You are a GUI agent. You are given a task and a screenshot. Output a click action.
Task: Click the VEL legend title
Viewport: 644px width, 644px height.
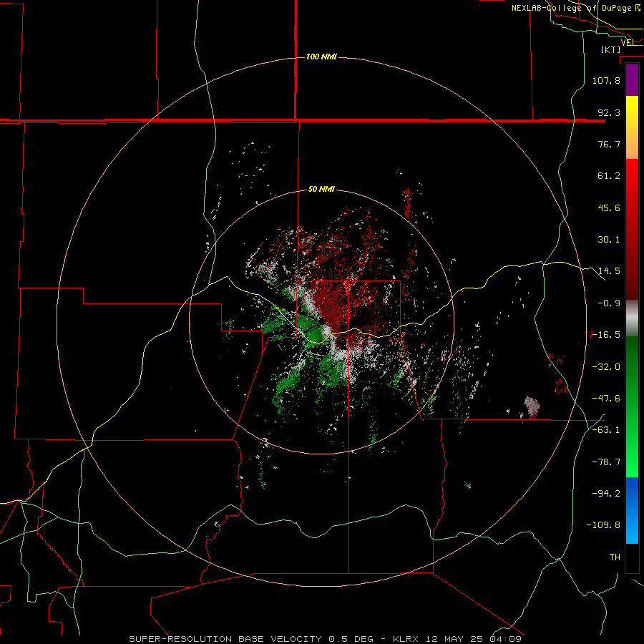tap(628, 42)
